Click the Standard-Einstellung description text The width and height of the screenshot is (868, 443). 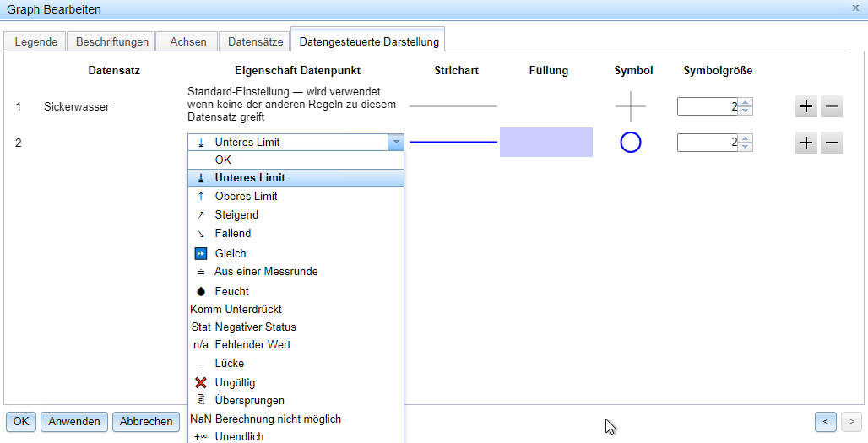(292, 104)
